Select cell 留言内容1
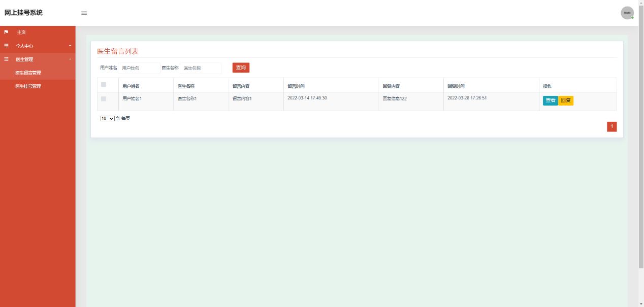Screen dimensions: 644x307 [242, 98]
